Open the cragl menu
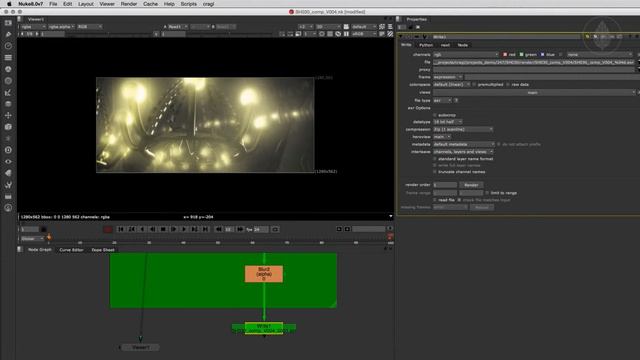The image size is (640, 360). pyautogui.click(x=209, y=4)
